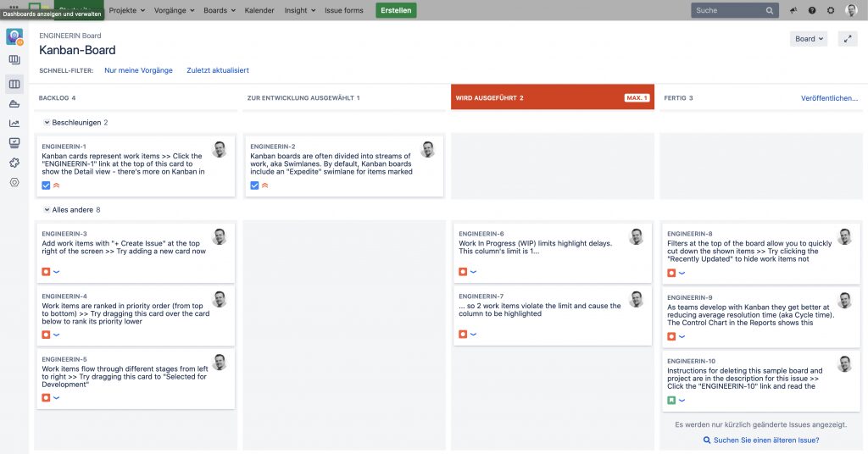Open the help question mark icon
The image size is (868, 454).
pyautogui.click(x=812, y=10)
